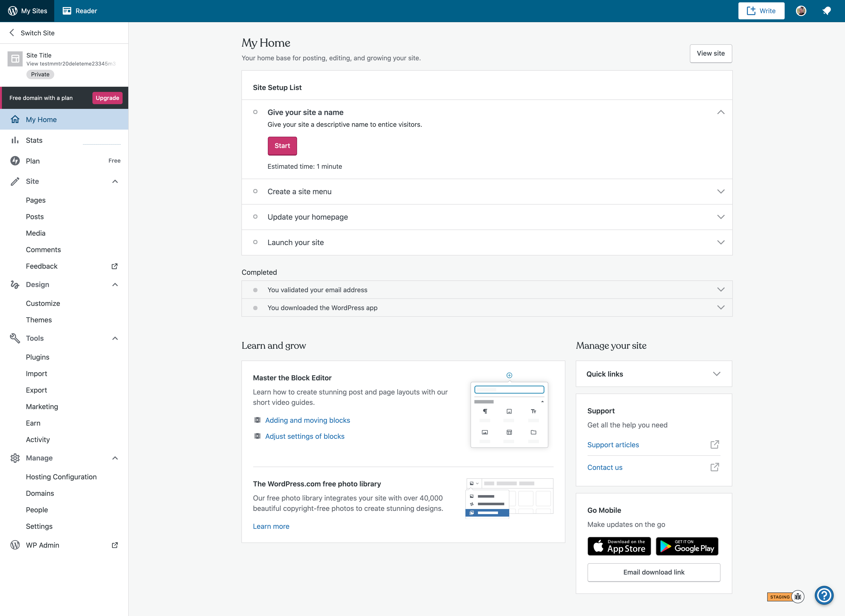Click the Reader icon in top bar
The height and width of the screenshot is (616, 845).
point(67,11)
